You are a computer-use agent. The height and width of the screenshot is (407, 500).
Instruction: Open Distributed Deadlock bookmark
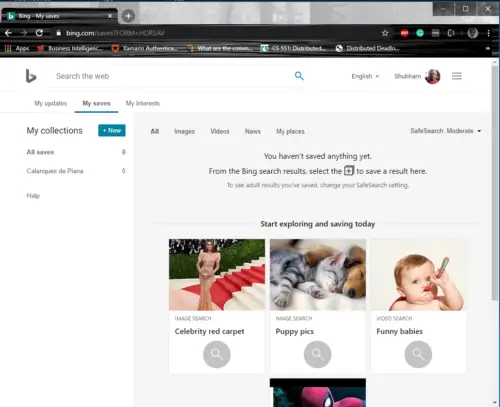367,48
